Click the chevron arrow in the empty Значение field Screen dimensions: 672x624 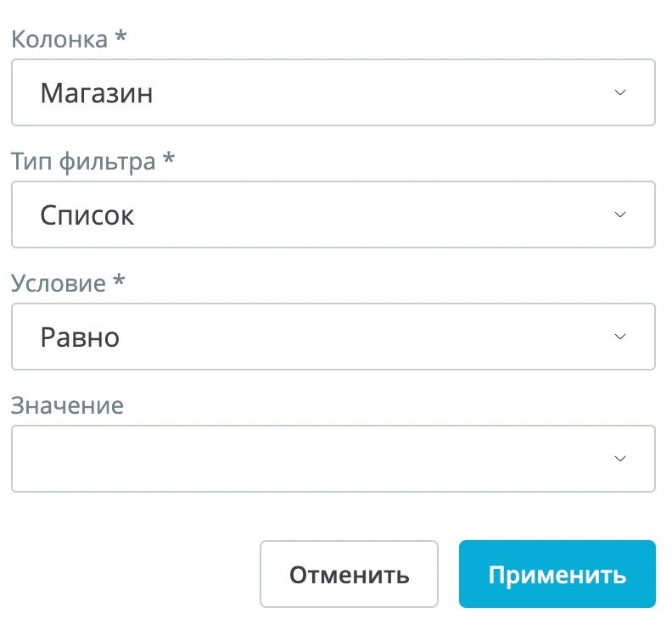(619, 459)
